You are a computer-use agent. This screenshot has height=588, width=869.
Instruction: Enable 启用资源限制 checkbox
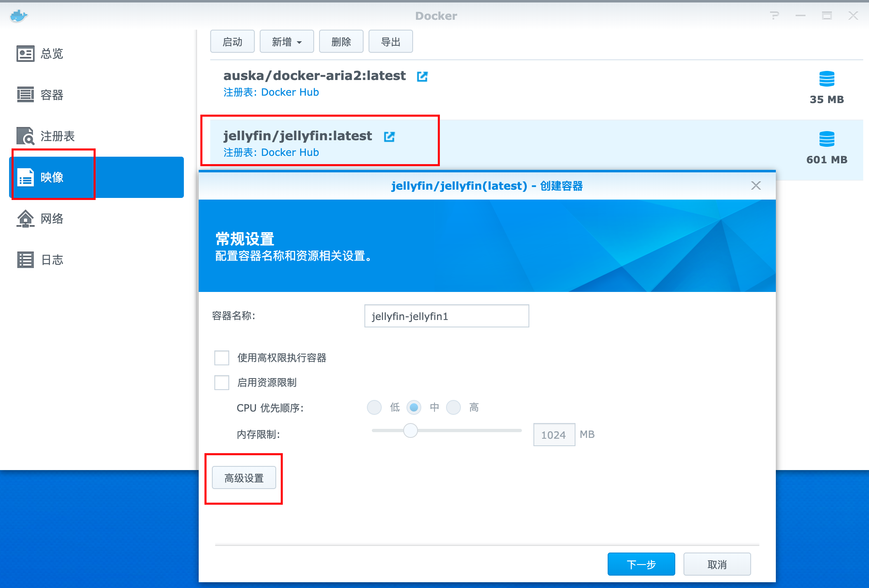[222, 383]
